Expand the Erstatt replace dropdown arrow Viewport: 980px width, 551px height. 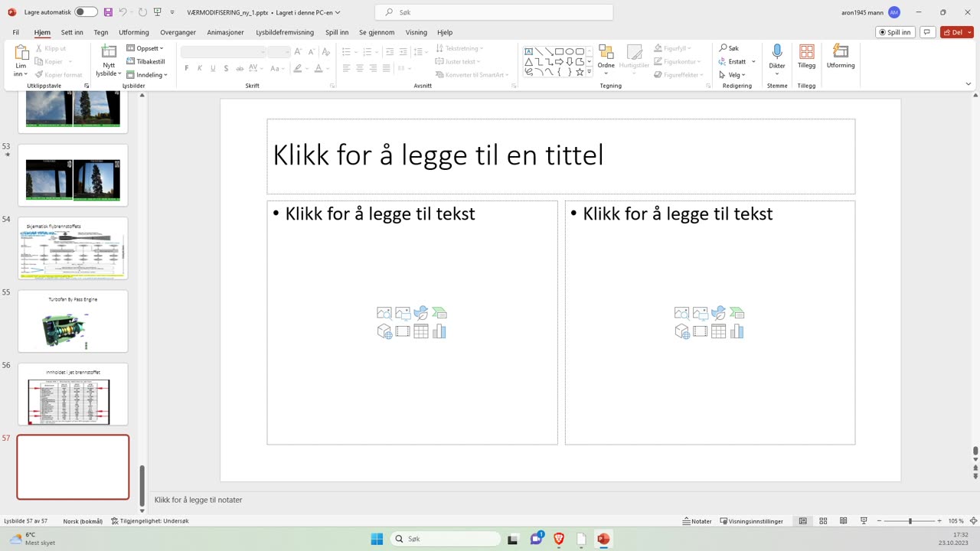click(x=753, y=61)
